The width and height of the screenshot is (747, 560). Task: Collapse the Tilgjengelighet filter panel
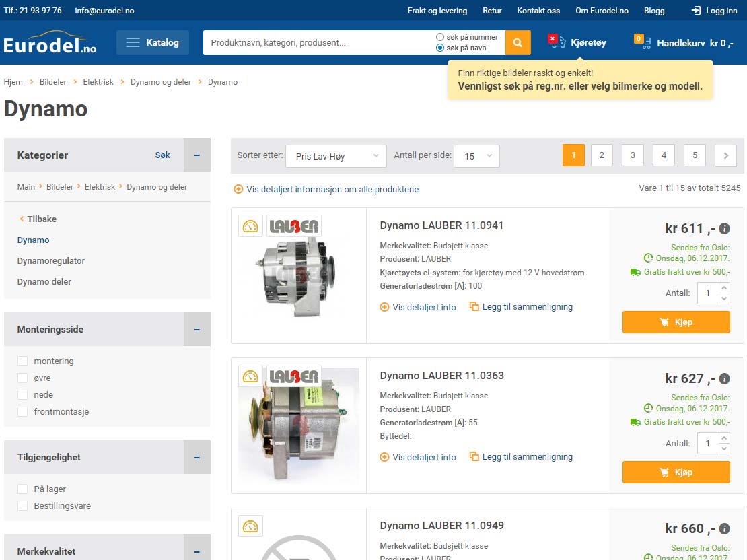[x=197, y=457]
